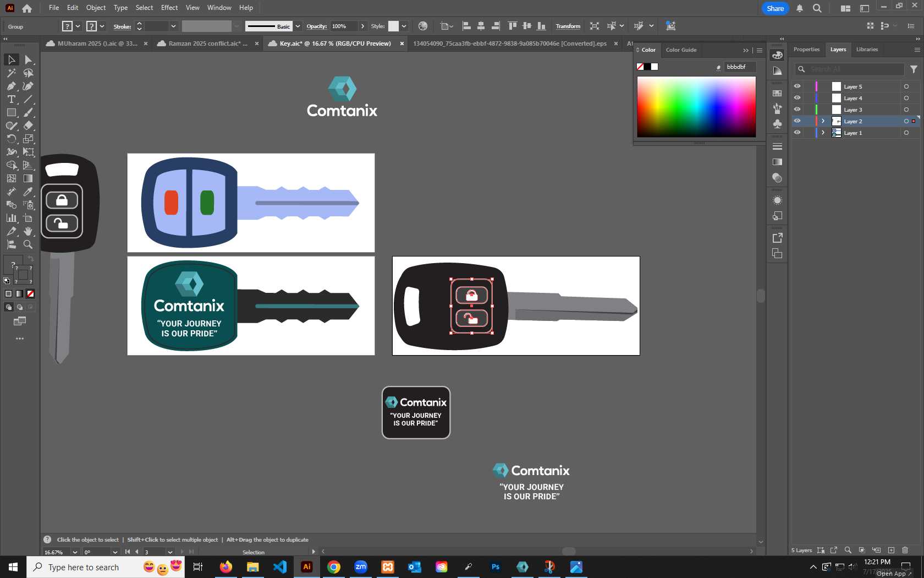The height and width of the screenshot is (578, 924).
Task: Click white swatch in Color panel
Action: tap(654, 67)
